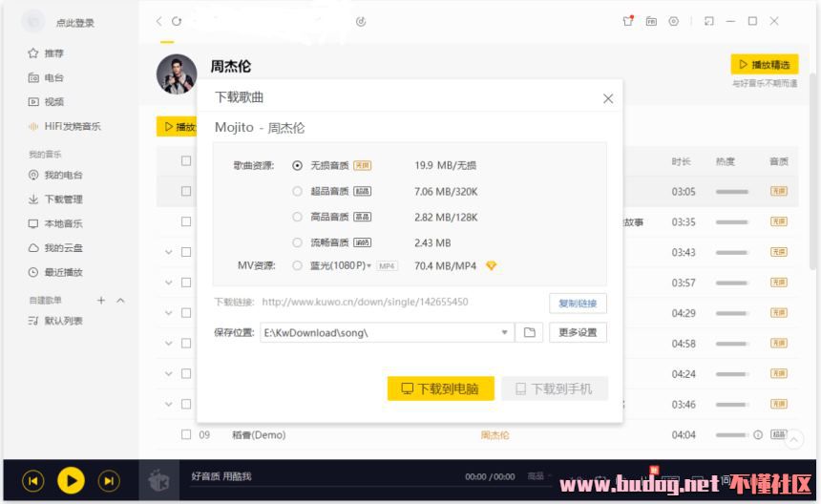Expand the chevron on the 04:29 row

[x=169, y=313]
